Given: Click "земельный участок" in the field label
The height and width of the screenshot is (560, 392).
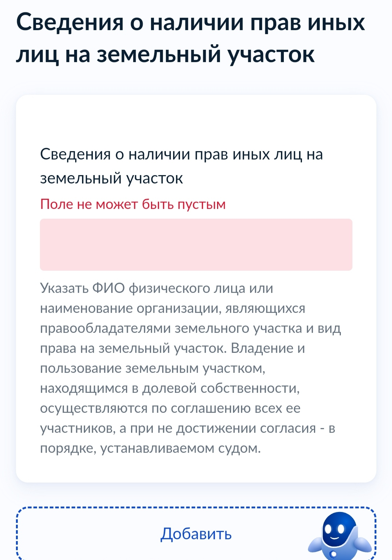Looking at the screenshot, I should [111, 178].
